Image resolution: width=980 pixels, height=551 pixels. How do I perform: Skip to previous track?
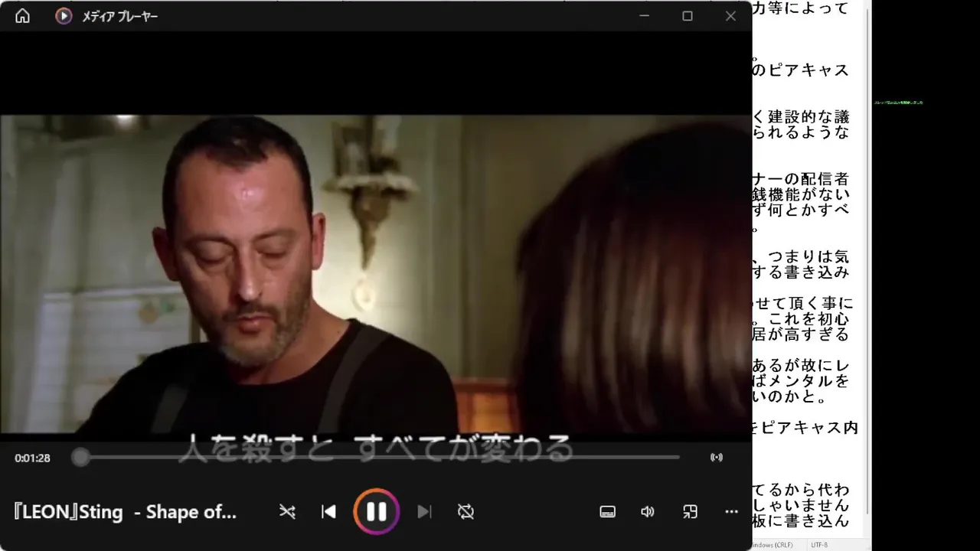click(x=328, y=512)
